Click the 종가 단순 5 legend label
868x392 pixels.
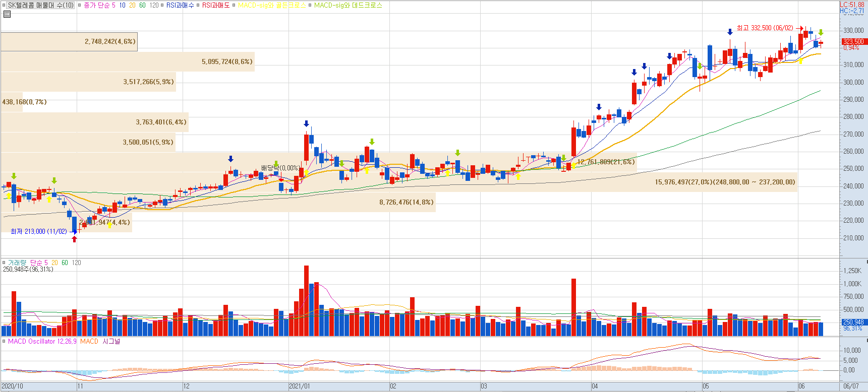point(99,5)
